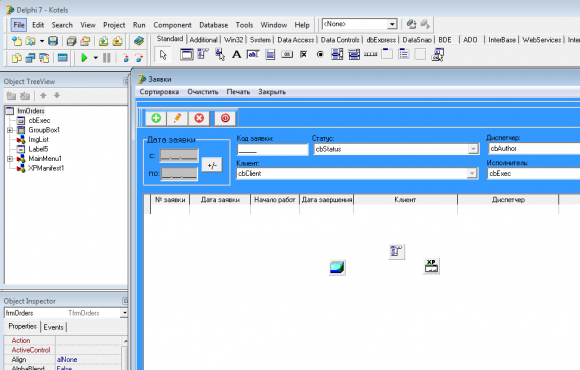Pick CheckBox component in palette
The width and height of the screenshot is (580, 370).
click(303, 55)
